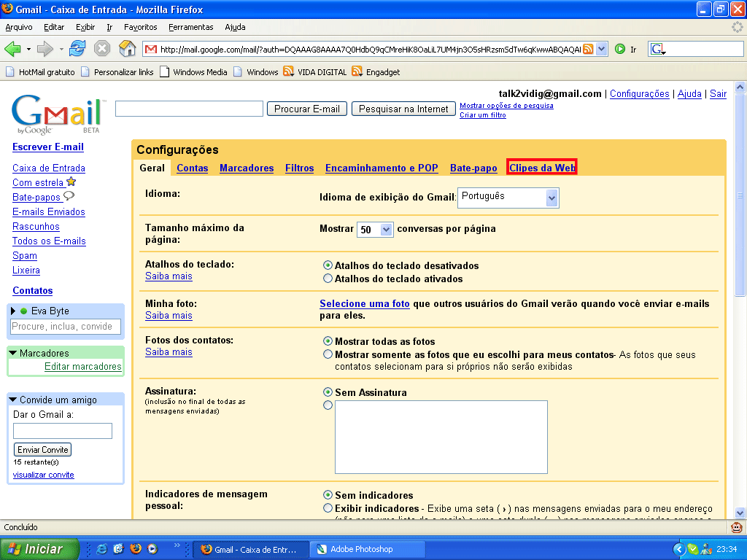Screen dimensions: 747x560
Task: Click the chat bubble icon beside Bate-papos
Action: point(69,195)
